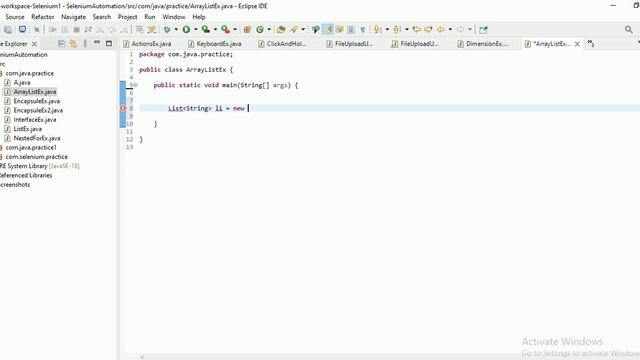Viewport: 640px width, 360px height.
Task: Show hidden editor tabs list chevron
Action: 591,43
